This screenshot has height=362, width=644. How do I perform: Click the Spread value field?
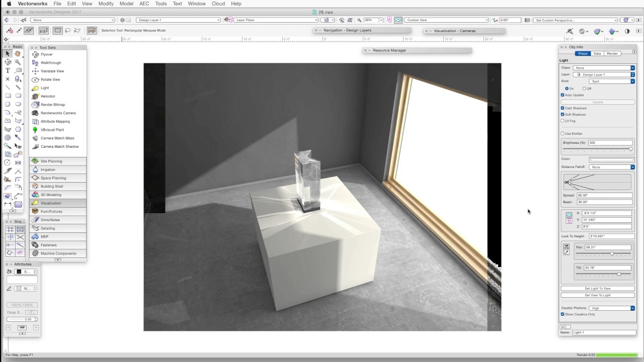[604, 195]
